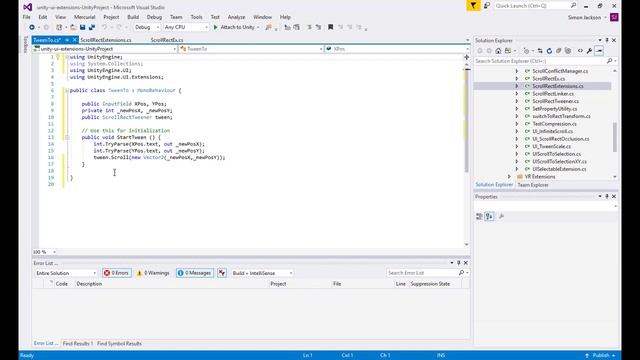The width and height of the screenshot is (640, 360).
Task: Click the Save file toolbar icon
Action: point(82,27)
